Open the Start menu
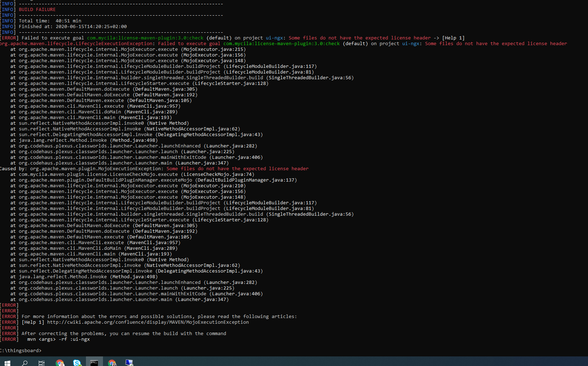Screen dimensions: 588x366 [7, 362]
